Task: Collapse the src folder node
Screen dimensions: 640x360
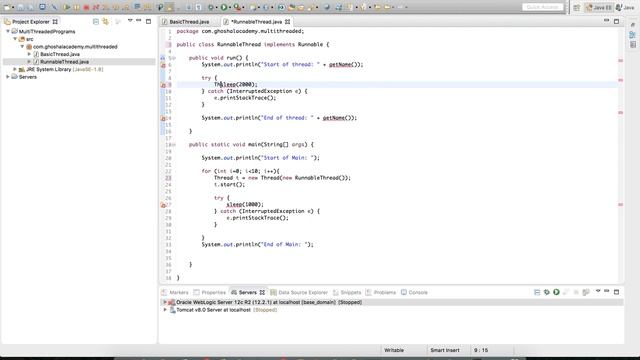Action: pos(15,39)
